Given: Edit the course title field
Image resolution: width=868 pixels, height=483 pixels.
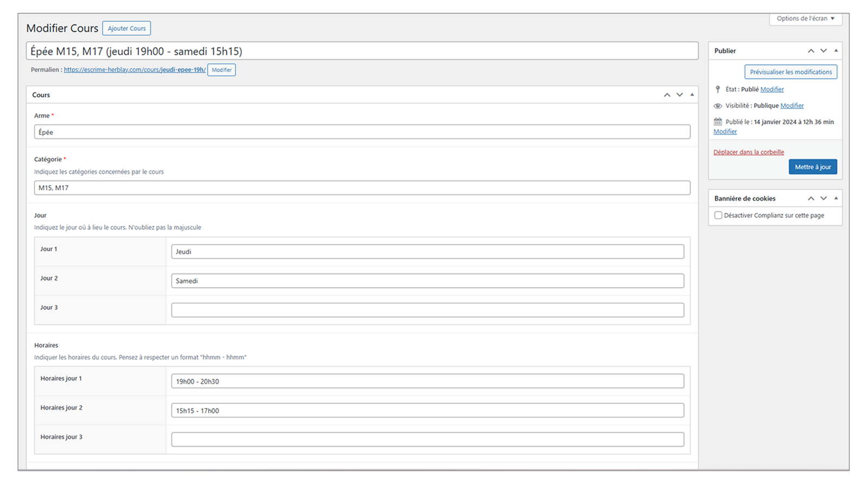Looking at the screenshot, I should (x=362, y=51).
